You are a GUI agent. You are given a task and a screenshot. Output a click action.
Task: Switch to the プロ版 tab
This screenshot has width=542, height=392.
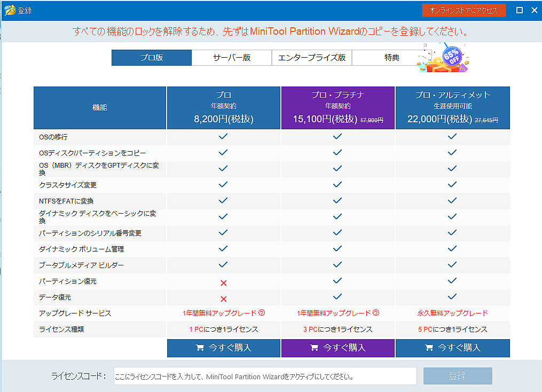click(x=152, y=58)
